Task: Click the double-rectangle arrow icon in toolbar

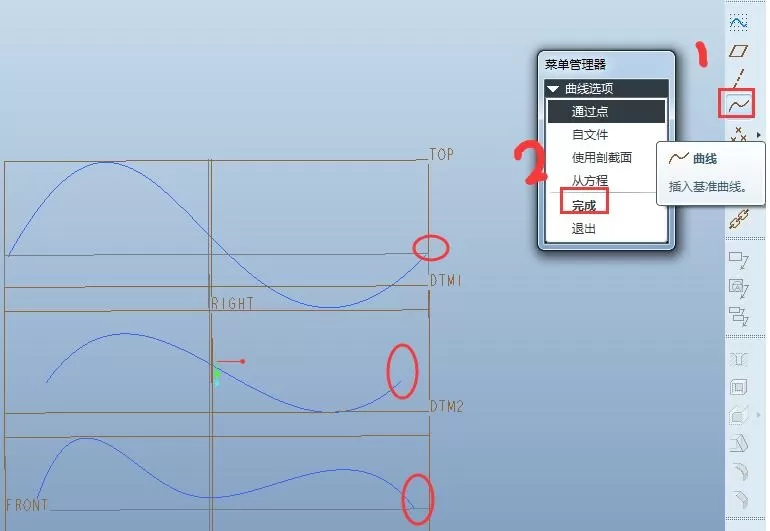Action: point(739,316)
